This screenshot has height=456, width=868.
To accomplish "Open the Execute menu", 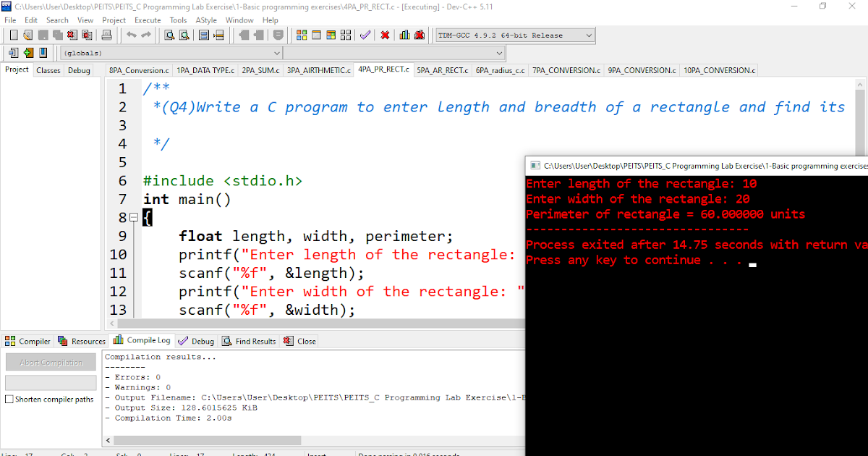I will tap(148, 20).
